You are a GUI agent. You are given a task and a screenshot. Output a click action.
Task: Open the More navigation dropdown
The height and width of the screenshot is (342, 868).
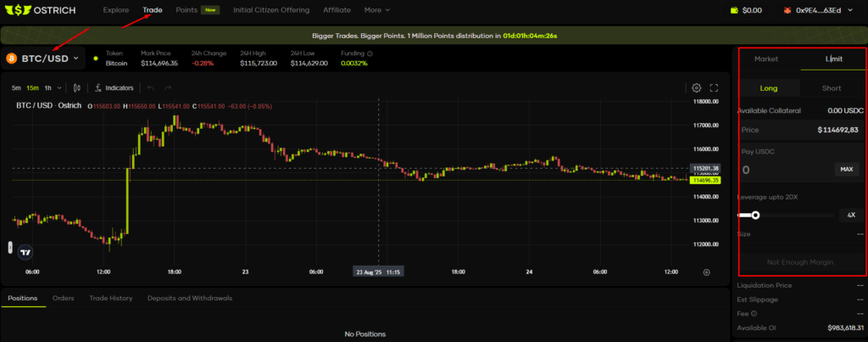377,10
